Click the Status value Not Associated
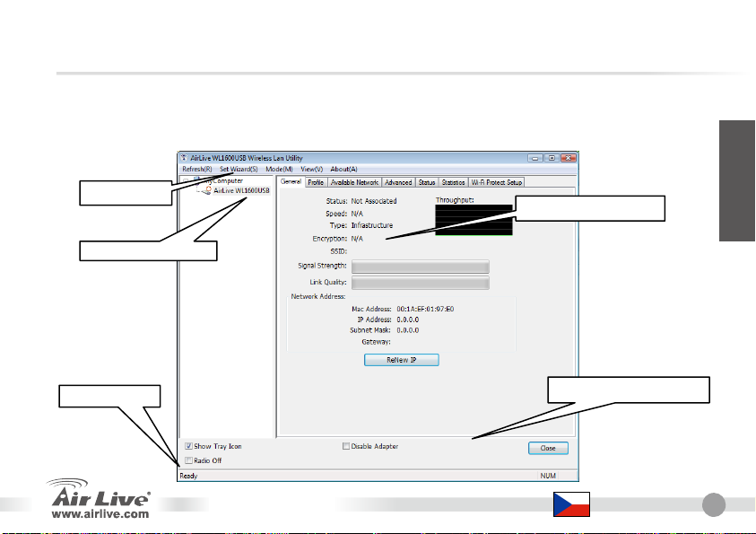The image size is (756, 534). coord(374,201)
